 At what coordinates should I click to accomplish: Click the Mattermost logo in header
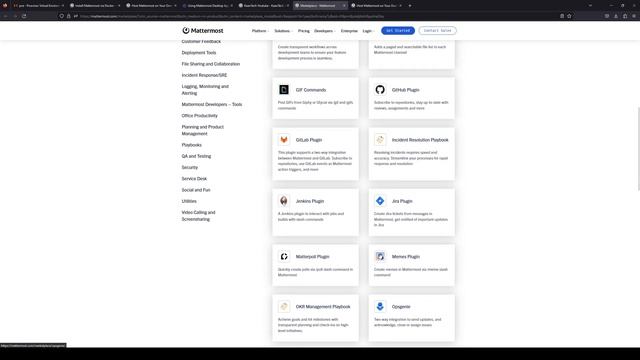203,31
